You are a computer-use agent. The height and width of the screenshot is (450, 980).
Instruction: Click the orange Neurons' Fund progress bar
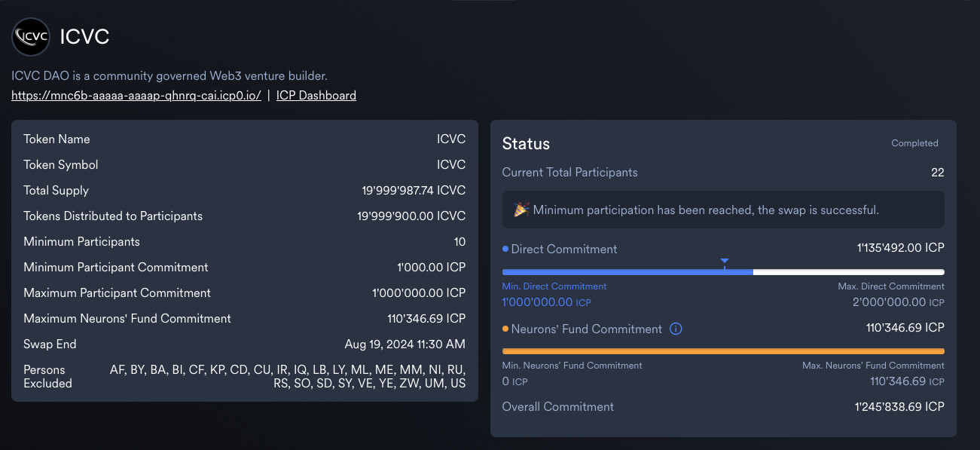click(723, 351)
